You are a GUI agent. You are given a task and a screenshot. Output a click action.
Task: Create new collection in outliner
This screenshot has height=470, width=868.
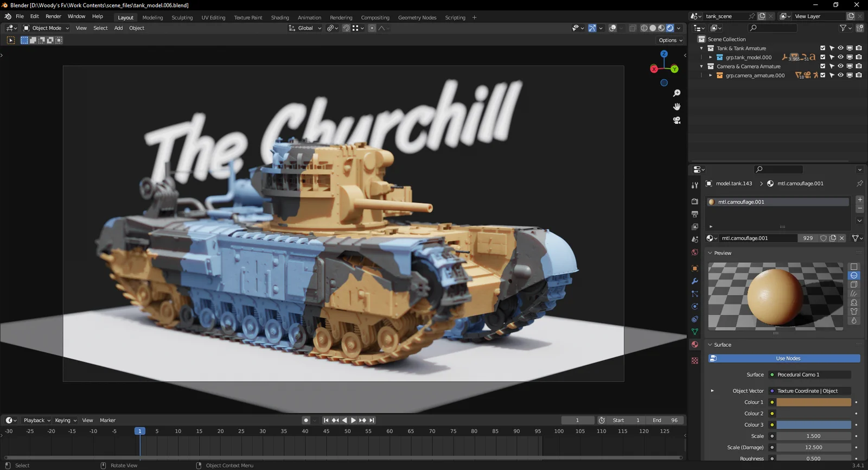[x=860, y=28]
